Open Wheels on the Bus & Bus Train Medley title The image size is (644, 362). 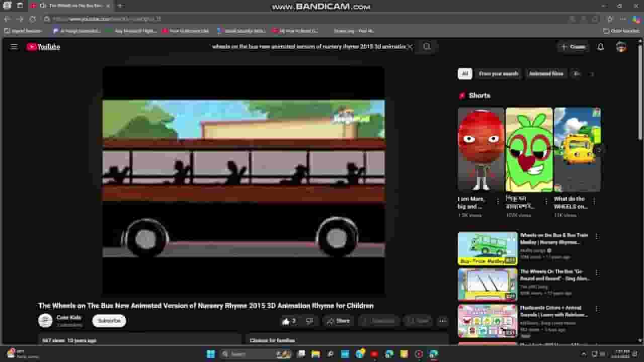tap(554, 239)
